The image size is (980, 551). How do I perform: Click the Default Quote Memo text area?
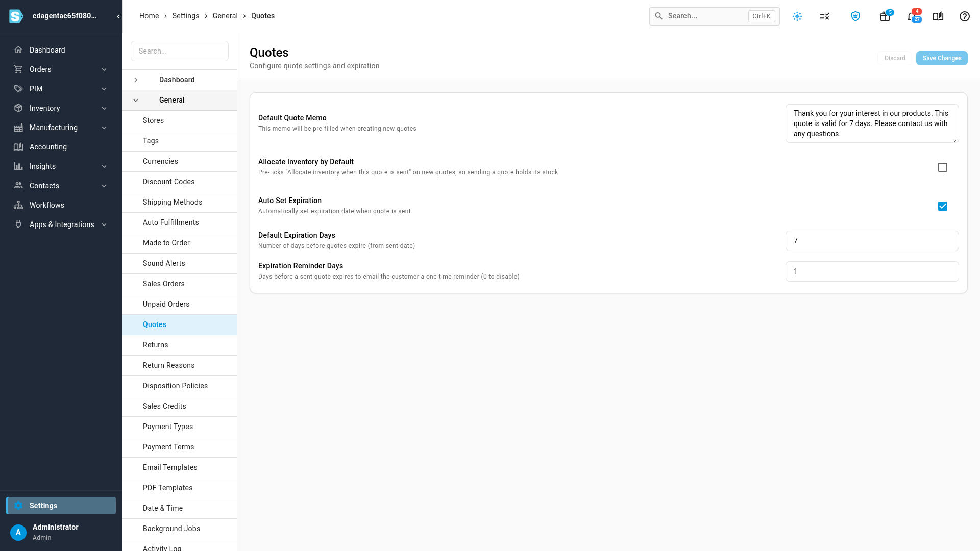[872, 123]
